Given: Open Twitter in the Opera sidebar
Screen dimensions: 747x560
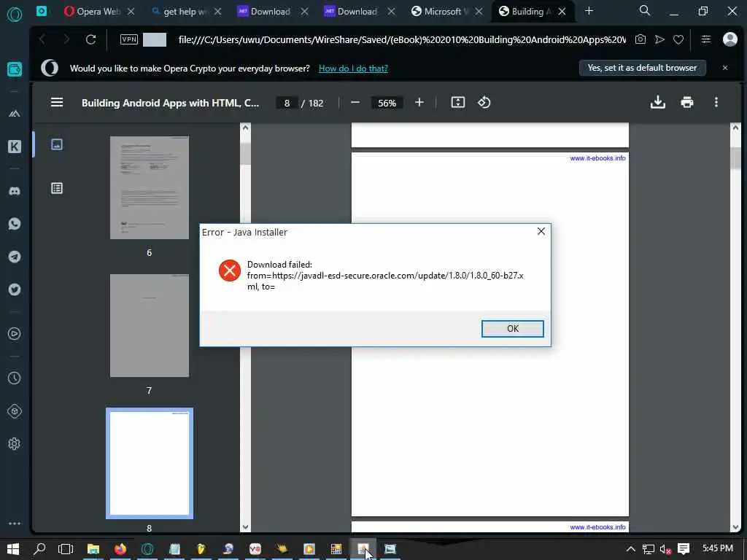Looking at the screenshot, I should 15,289.
